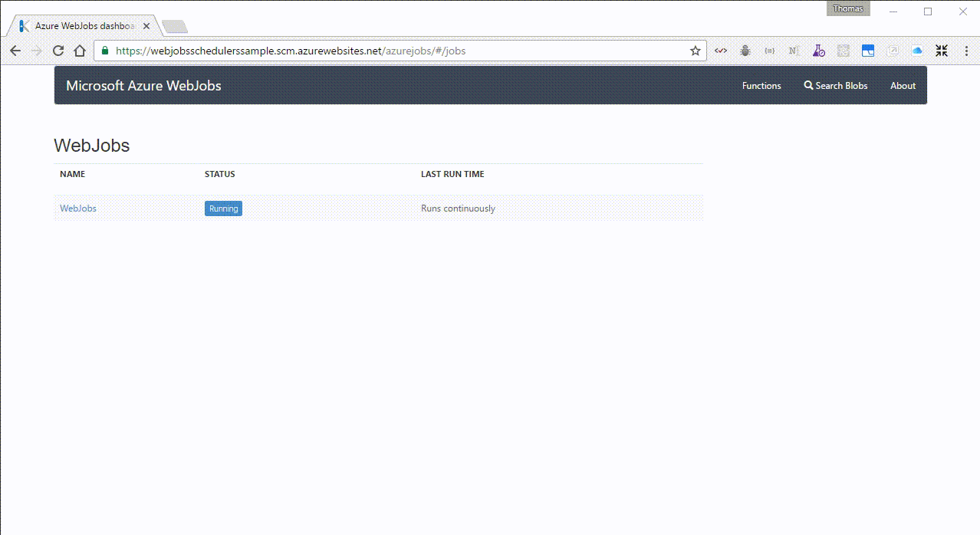The image size is (980, 535).
Task: Open a new browser tab
Action: pyautogui.click(x=176, y=27)
